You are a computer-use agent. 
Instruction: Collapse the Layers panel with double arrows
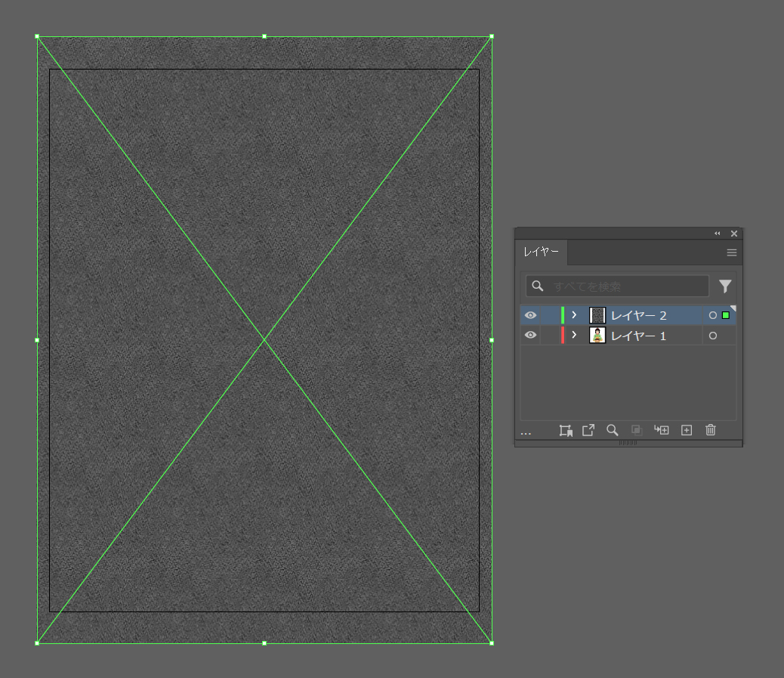pos(718,234)
